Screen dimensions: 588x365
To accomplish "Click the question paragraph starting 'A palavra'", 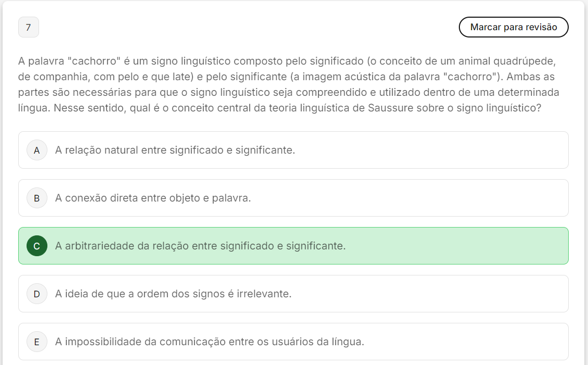I will point(286,85).
